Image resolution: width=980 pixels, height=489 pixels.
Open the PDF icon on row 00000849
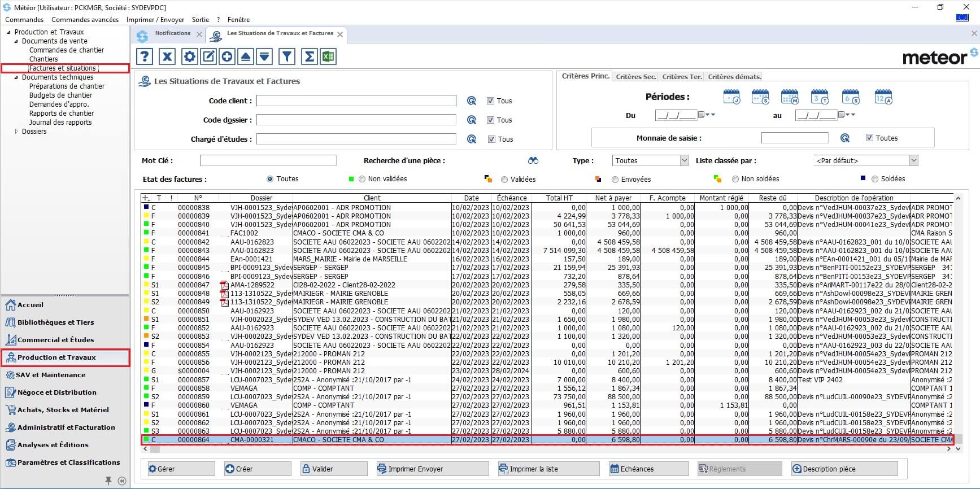224,302
